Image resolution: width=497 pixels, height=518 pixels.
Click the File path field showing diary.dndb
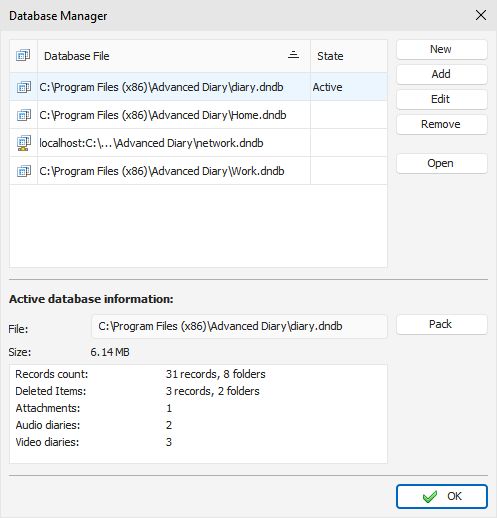[239, 326]
